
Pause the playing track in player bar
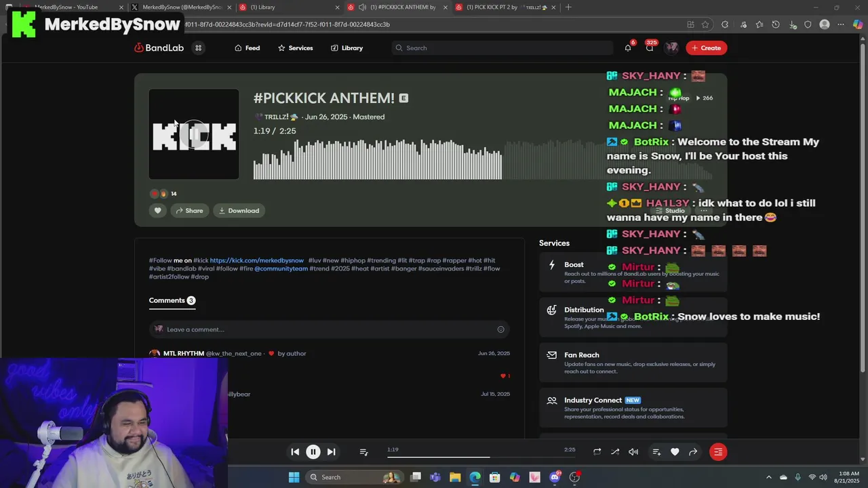pyautogui.click(x=313, y=452)
